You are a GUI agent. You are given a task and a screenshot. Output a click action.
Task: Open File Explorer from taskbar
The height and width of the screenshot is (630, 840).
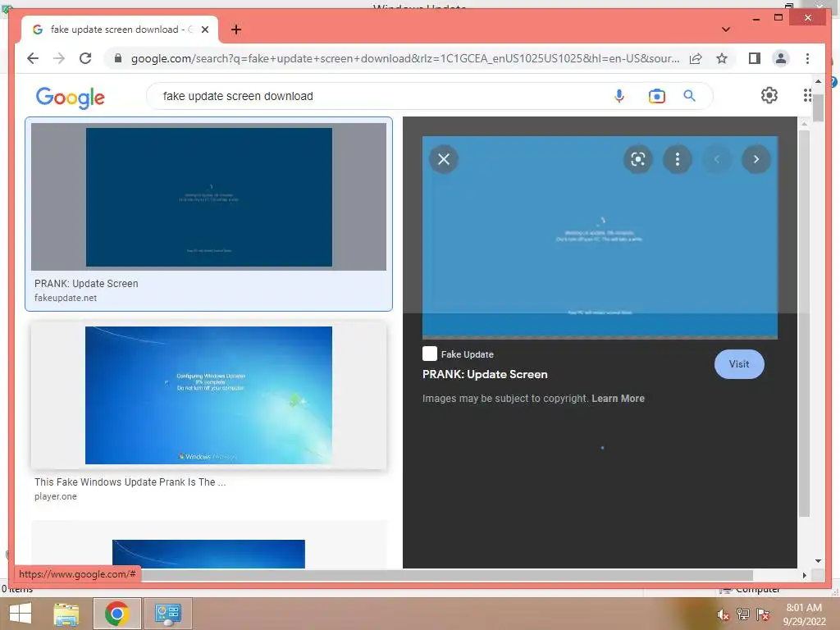click(x=66, y=614)
